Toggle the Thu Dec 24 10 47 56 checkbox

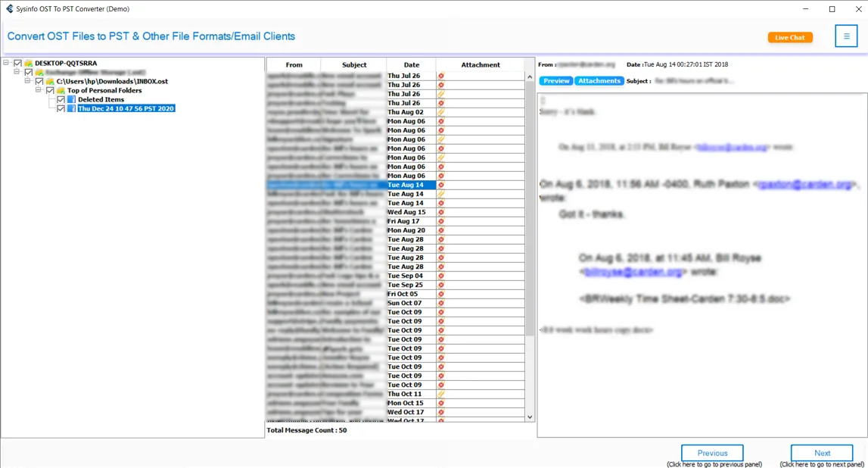pos(61,108)
